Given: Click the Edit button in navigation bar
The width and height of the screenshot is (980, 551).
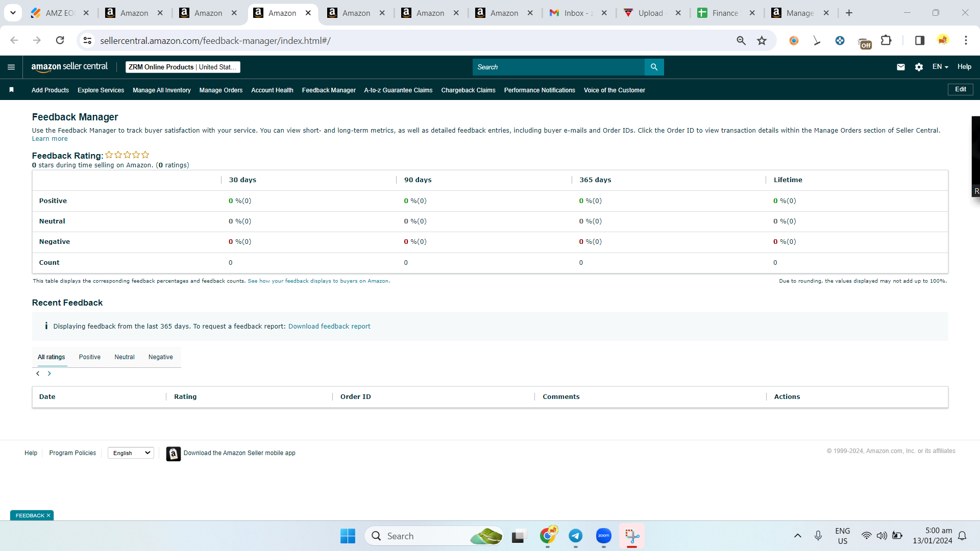Looking at the screenshot, I should pyautogui.click(x=961, y=89).
